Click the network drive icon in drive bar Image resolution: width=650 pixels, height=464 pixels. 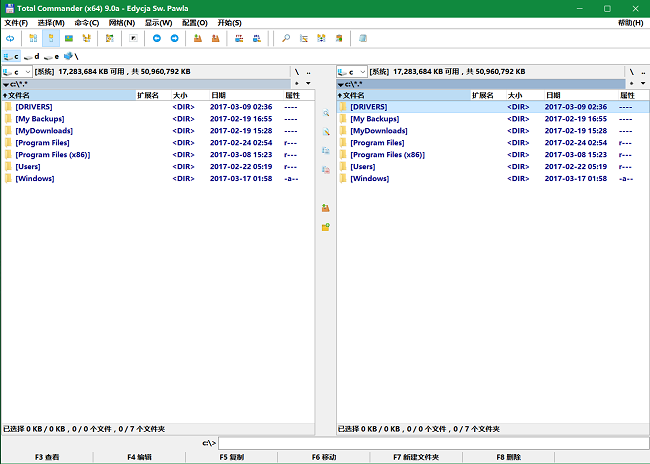70,57
